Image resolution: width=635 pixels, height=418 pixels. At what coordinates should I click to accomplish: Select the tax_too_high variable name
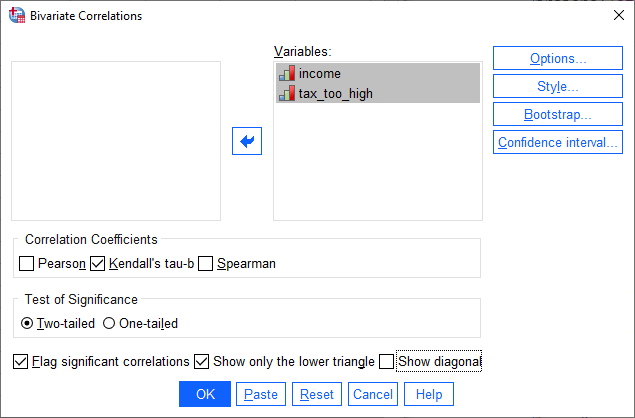(x=336, y=94)
